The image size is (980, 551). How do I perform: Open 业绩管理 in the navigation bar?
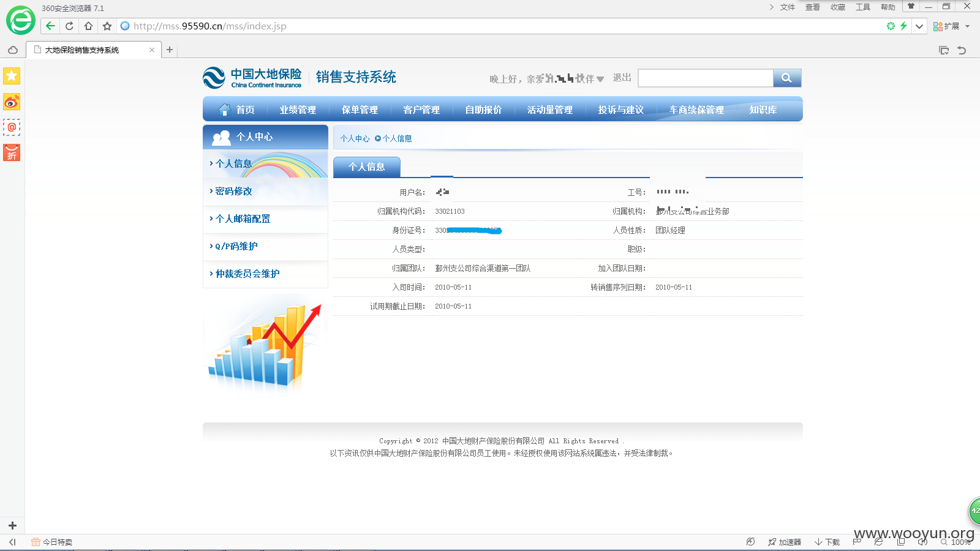pos(298,110)
